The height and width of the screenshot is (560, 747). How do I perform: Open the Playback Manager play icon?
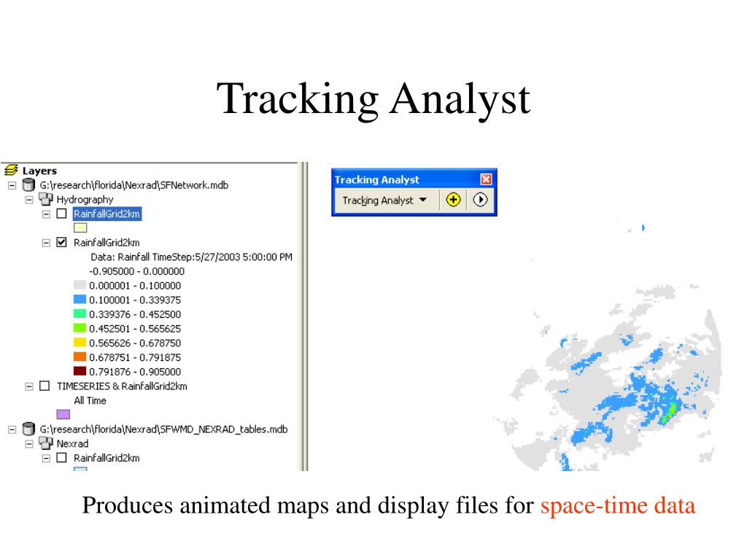coord(480,200)
